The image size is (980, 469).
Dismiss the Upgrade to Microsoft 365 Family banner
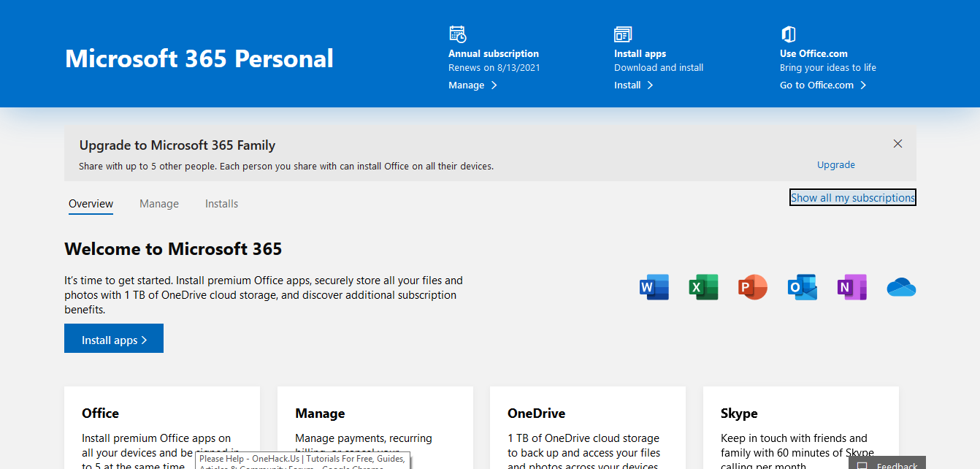(898, 144)
